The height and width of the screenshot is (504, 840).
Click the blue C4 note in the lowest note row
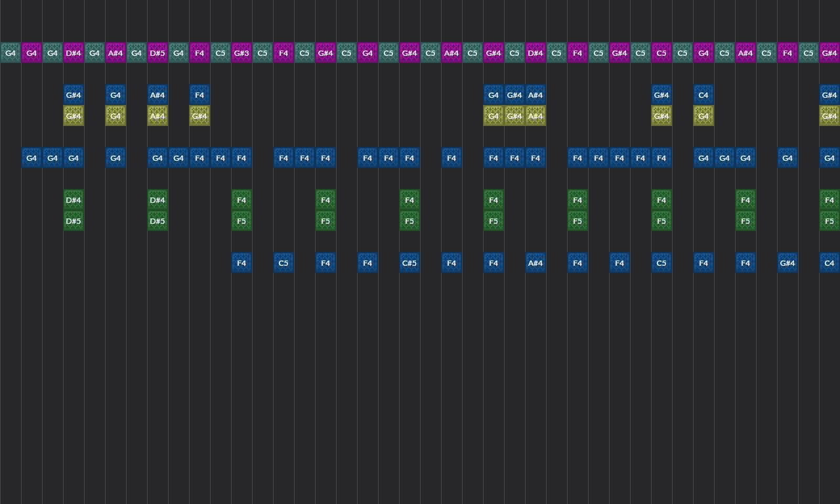(829, 263)
